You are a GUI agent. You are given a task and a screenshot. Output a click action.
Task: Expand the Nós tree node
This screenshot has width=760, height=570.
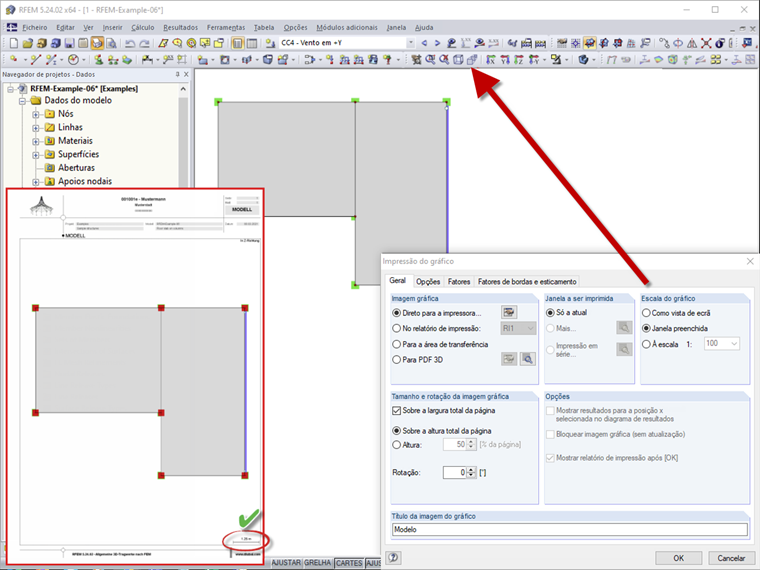pyautogui.click(x=36, y=114)
